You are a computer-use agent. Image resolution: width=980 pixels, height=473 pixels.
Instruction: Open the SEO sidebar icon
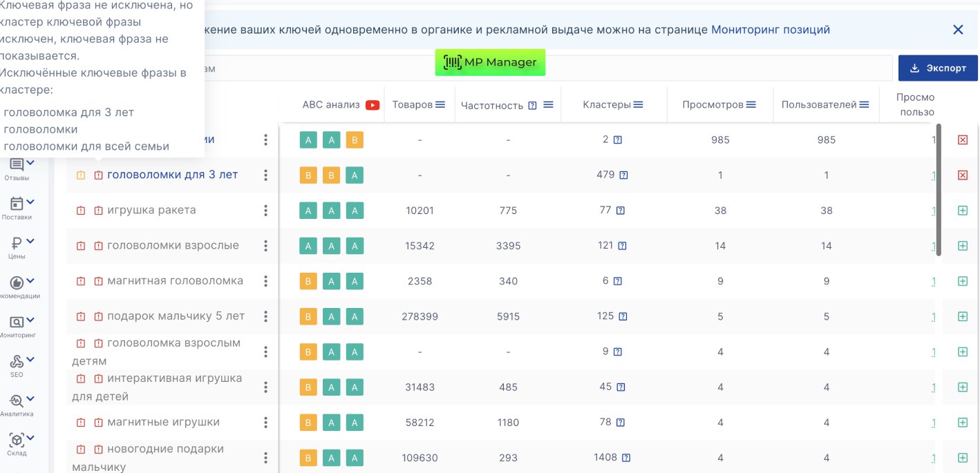[x=17, y=363]
